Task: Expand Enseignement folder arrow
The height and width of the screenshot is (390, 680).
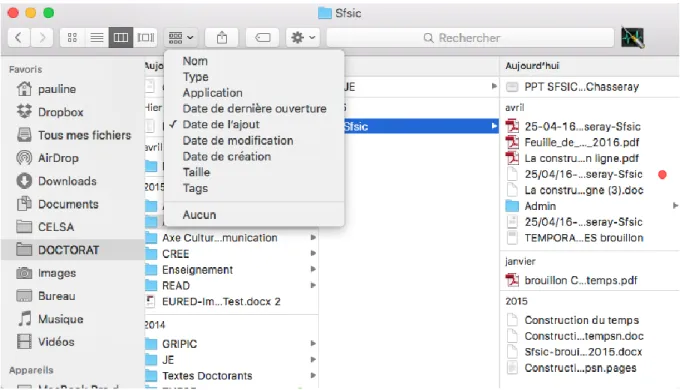Action: (x=313, y=269)
